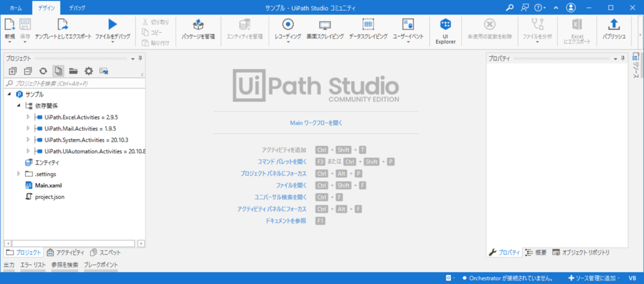Open Project panel window options dropdown arrow
Image resolution: width=644 pixels, height=284 pixels.
coord(133,58)
